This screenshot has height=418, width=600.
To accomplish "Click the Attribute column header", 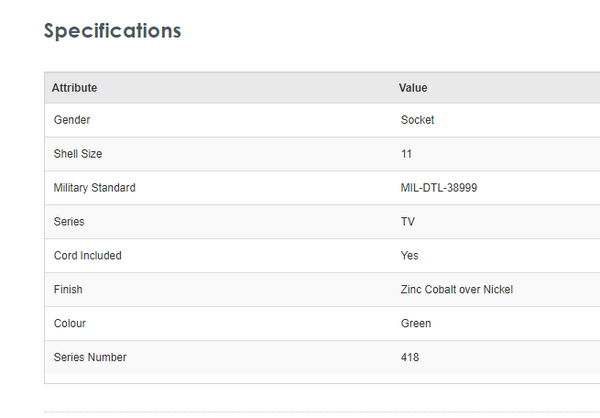I will 75,88.
